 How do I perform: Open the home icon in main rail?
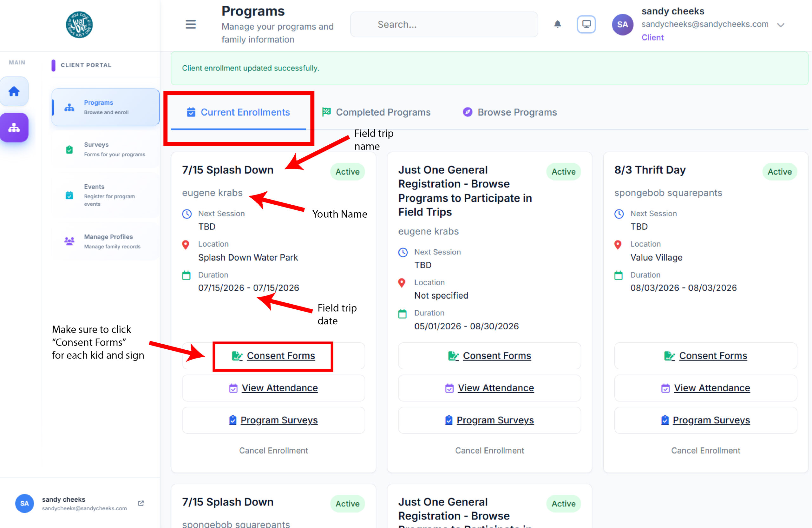coord(14,91)
